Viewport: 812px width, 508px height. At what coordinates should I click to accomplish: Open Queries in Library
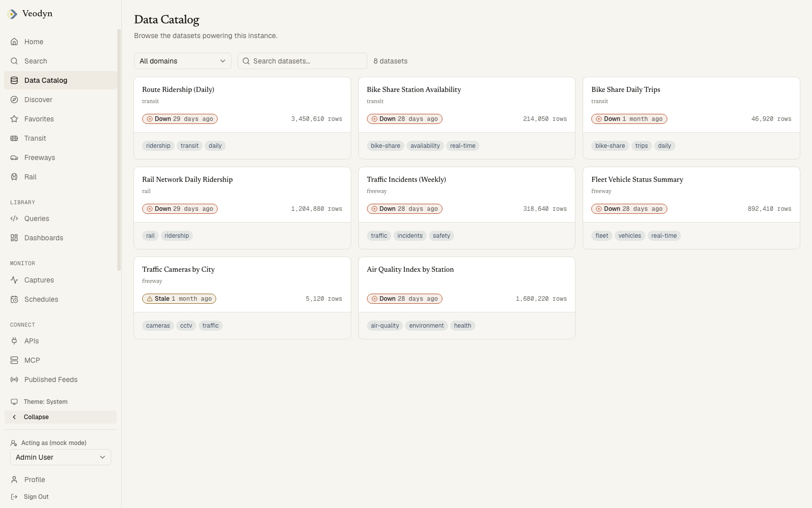60,218
